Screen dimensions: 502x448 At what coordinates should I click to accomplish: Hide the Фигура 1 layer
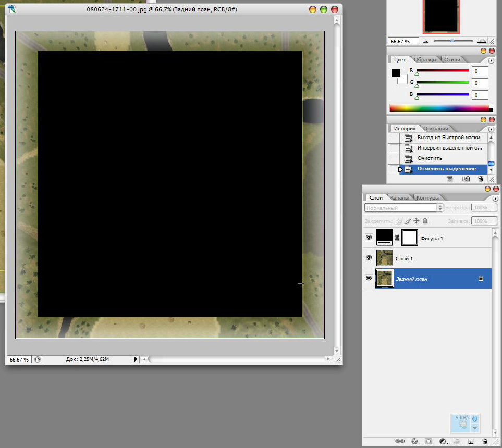click(369, 238)
